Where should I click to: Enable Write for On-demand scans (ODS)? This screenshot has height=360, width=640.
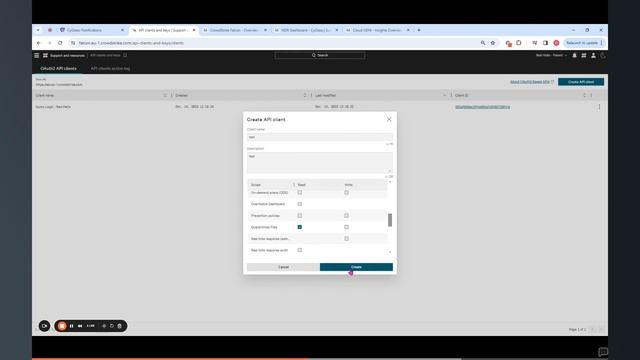(346, 192)
